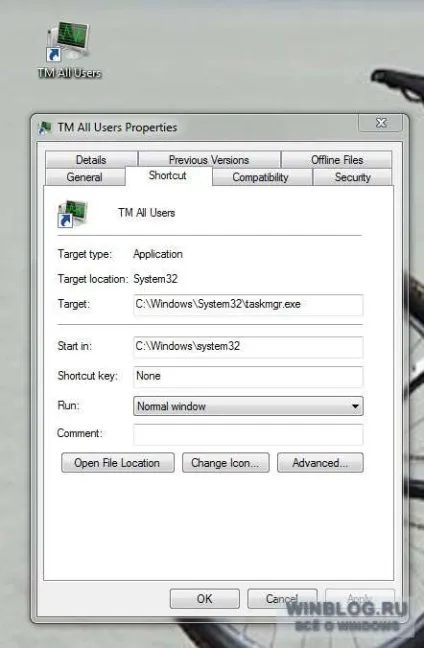This screenshot has width=424, height=648.
Task: Open the Previous Versions tab
Action: (x=209, y=160)
